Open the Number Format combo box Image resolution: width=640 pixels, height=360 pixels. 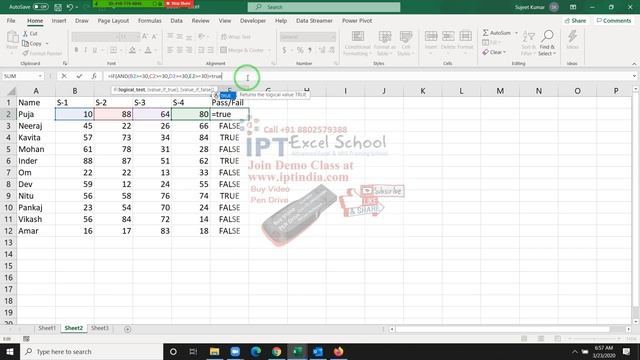tap(308, 37)
